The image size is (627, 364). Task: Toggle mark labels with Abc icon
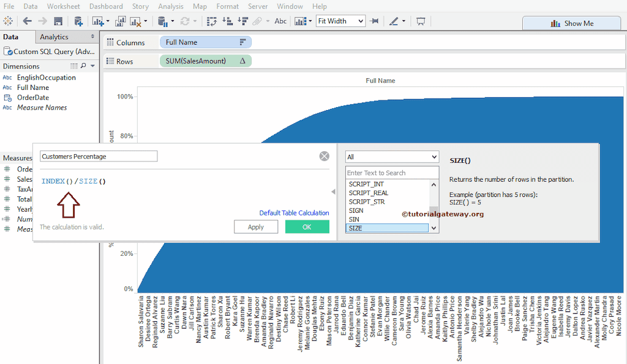click(280, 21)
